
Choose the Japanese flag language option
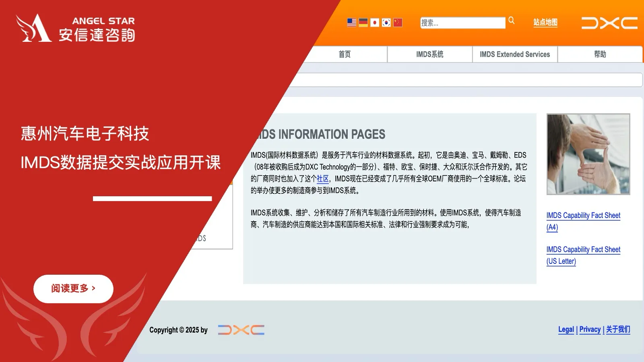pyautogui.click(x=374, y=23)
